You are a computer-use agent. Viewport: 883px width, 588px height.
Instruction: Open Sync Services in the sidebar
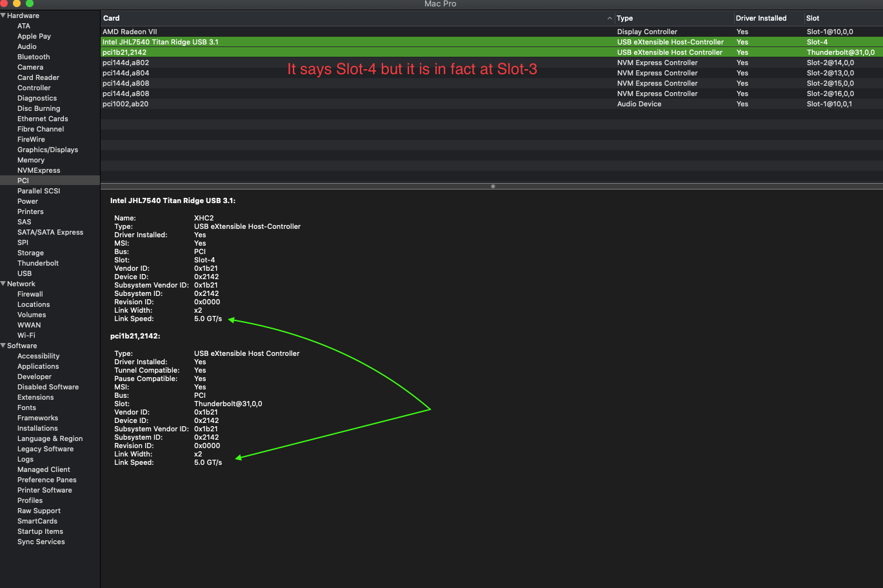(x=41, y=542)
